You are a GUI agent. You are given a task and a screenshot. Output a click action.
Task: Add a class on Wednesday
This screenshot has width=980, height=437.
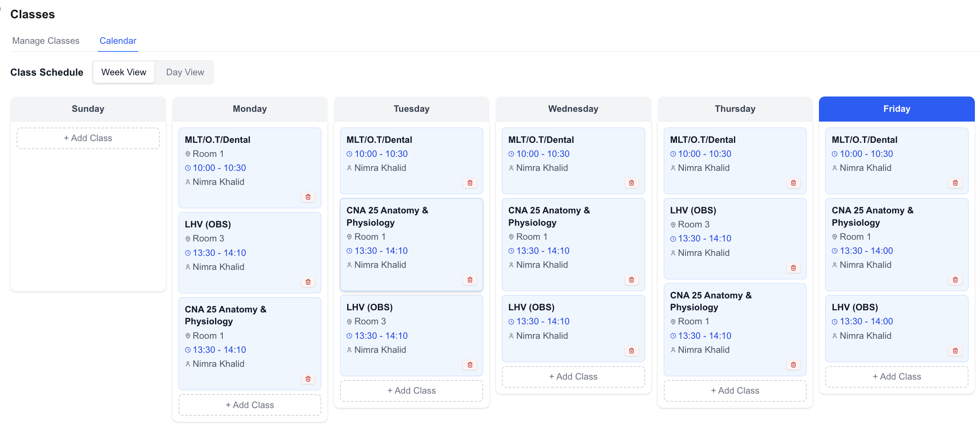pos(573,377)
